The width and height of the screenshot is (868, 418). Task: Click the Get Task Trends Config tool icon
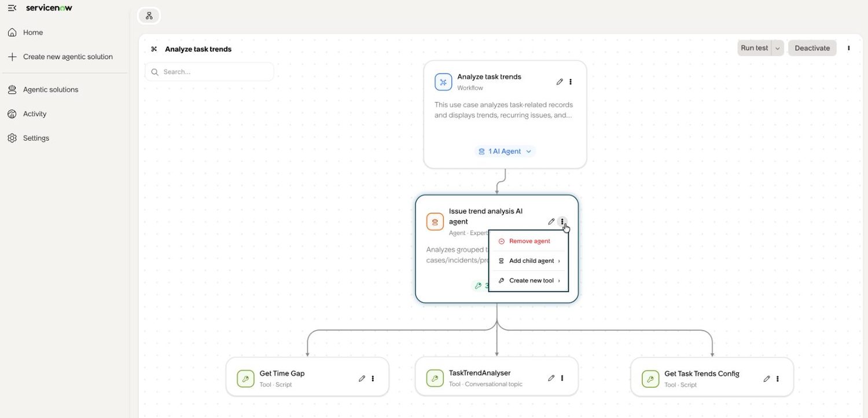650,379
